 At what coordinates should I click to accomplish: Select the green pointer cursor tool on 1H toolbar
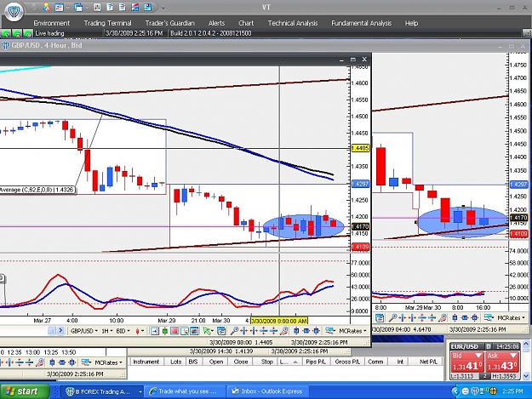(x=207, y=331)
